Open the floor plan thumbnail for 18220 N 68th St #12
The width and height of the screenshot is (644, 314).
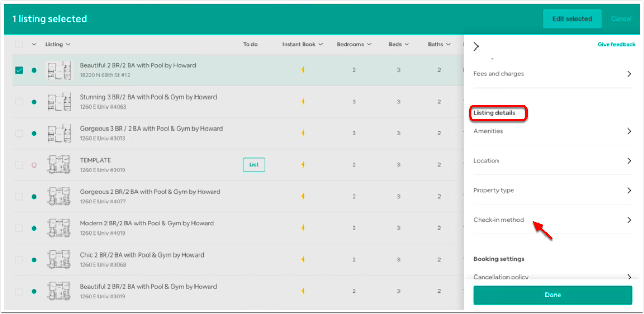point(59,70)
